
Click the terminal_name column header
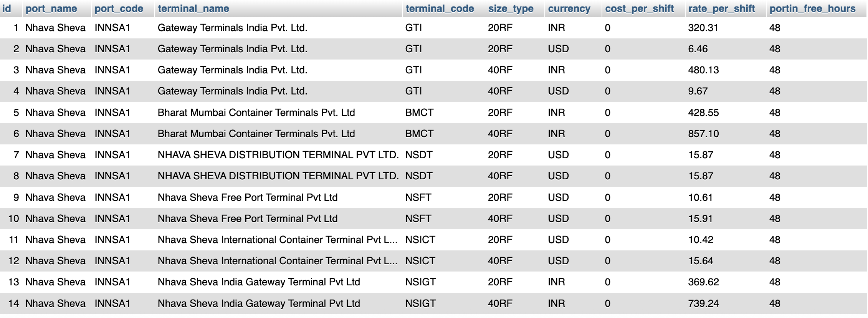(x=193, y=8)
